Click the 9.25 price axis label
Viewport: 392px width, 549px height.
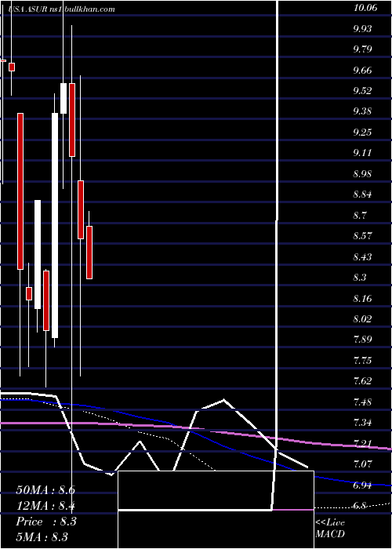[362, 133]
